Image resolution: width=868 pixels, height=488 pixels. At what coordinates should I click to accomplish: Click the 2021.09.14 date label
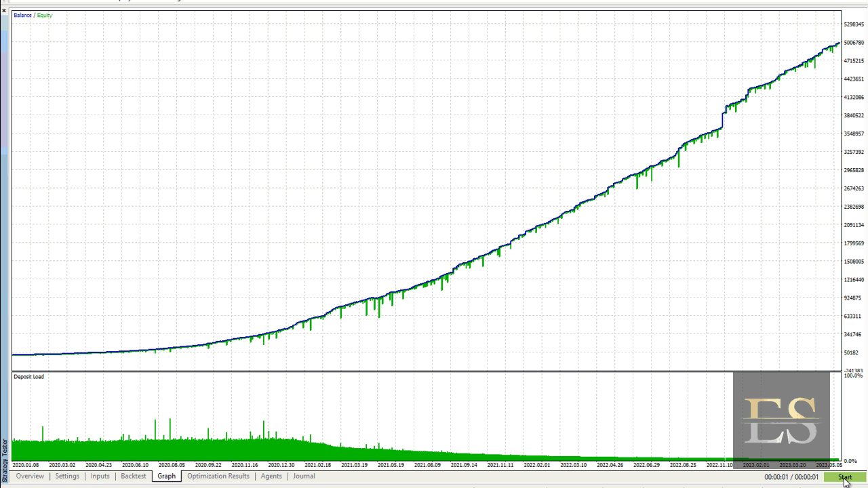(x=465, y=466)
